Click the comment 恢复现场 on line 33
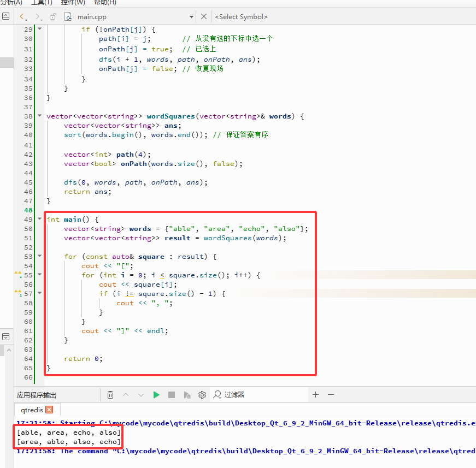476x468 pixels. (x=209, y=69)
